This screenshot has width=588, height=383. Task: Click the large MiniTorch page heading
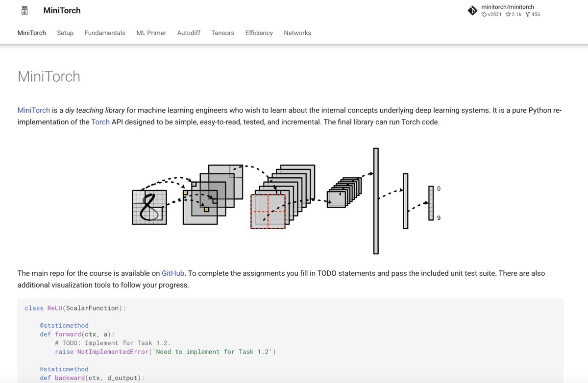click(49, 77)
